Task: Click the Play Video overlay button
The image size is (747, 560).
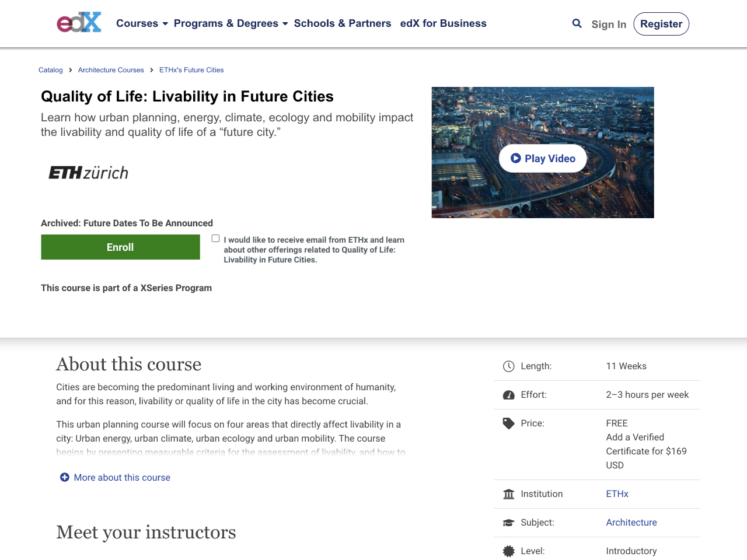Action: tap(542, 157)
